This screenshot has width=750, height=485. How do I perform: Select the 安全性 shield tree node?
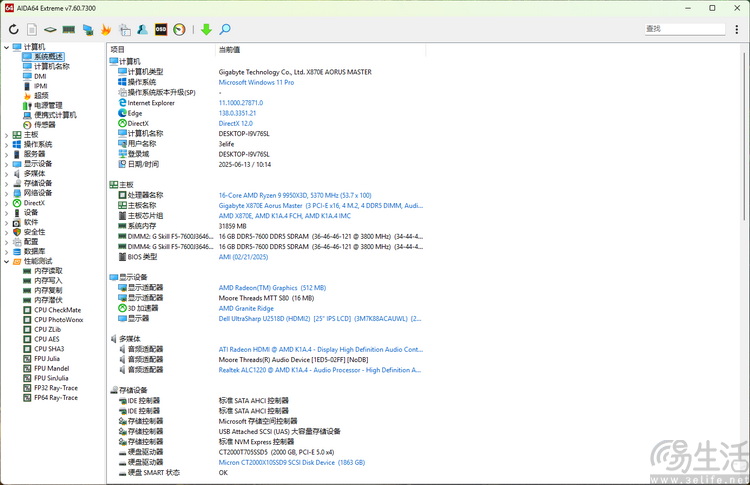point(29,232)
